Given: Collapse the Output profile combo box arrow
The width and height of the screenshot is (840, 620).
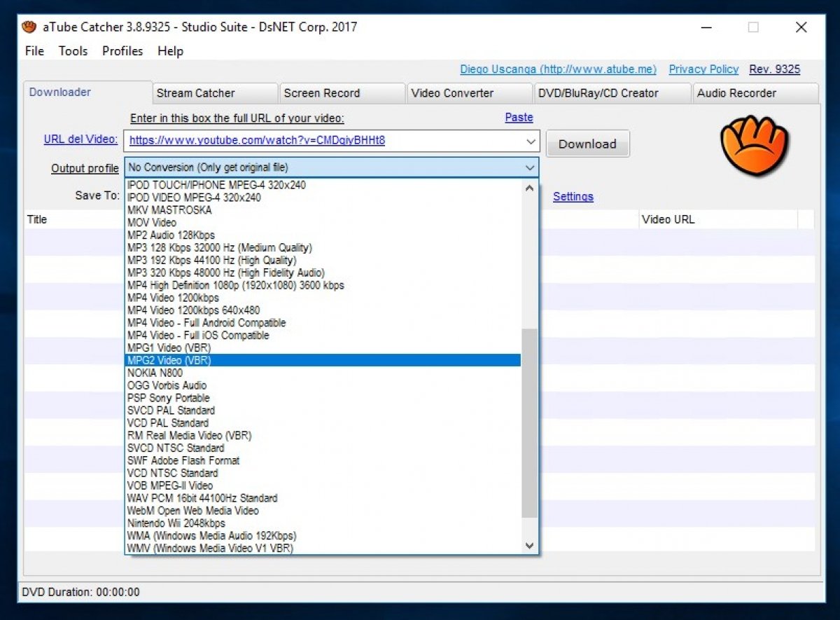Looking at the screenshot, I should coord(530,167).
